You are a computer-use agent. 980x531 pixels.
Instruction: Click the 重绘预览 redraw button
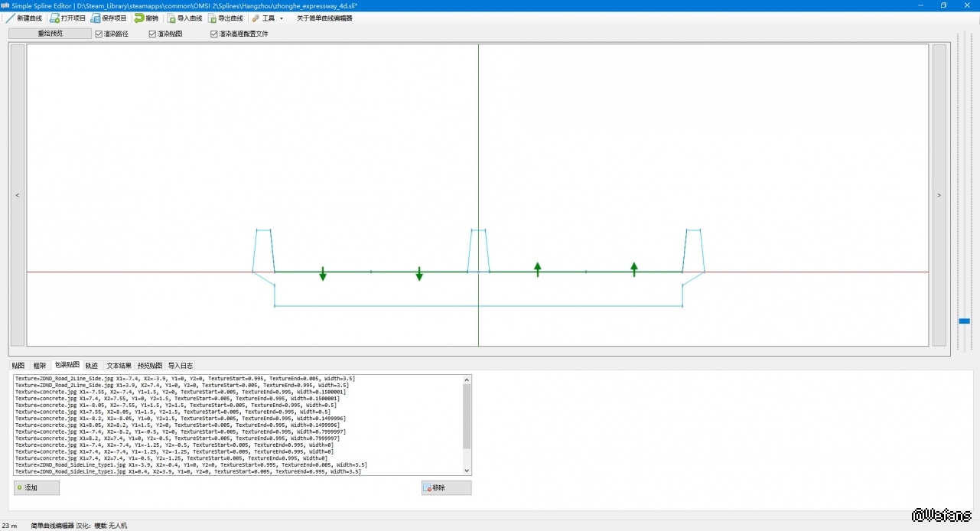tap(50, 34)
